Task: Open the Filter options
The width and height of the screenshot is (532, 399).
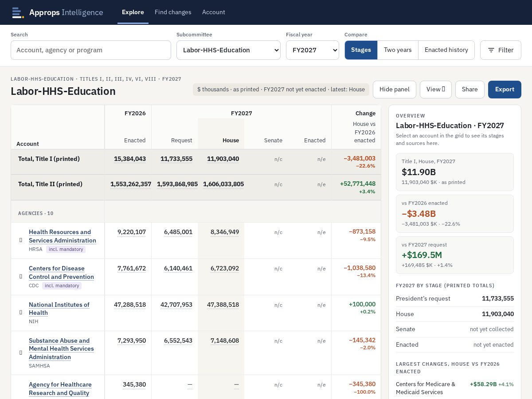Action: click(501, 50)
